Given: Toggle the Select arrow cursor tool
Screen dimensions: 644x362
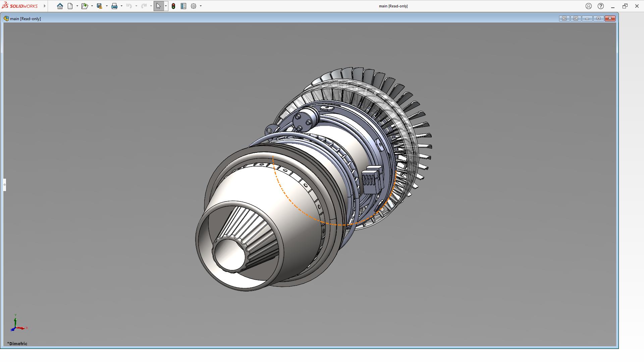Looking at the screenshot, I should (x=159, y=6).
